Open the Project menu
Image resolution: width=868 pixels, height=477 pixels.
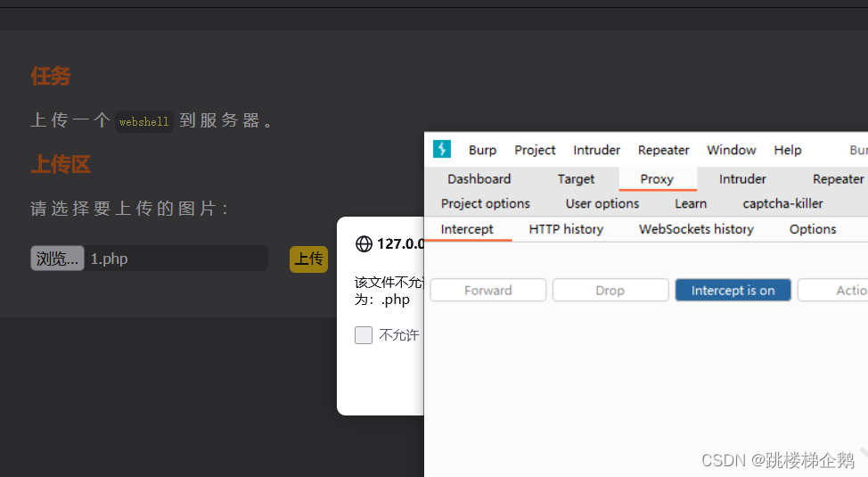click(535, 150)
